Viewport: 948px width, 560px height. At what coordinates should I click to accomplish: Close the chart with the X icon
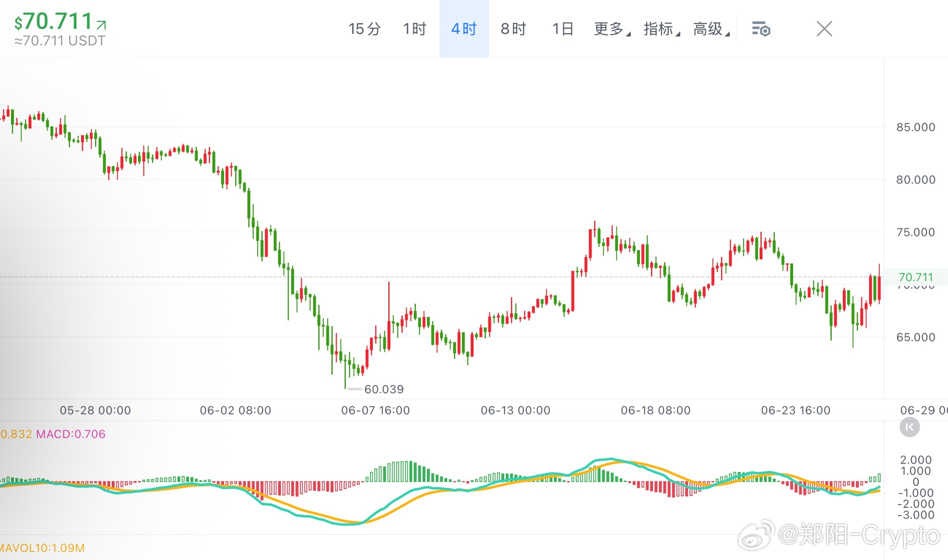coord(825,29)
